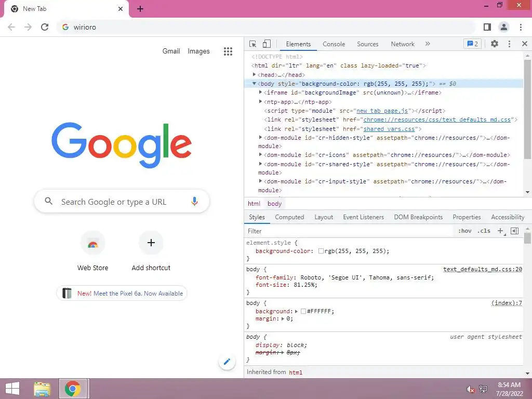
Task: Open new_tab_page.js script link
Action: click(x=382, y=111)
